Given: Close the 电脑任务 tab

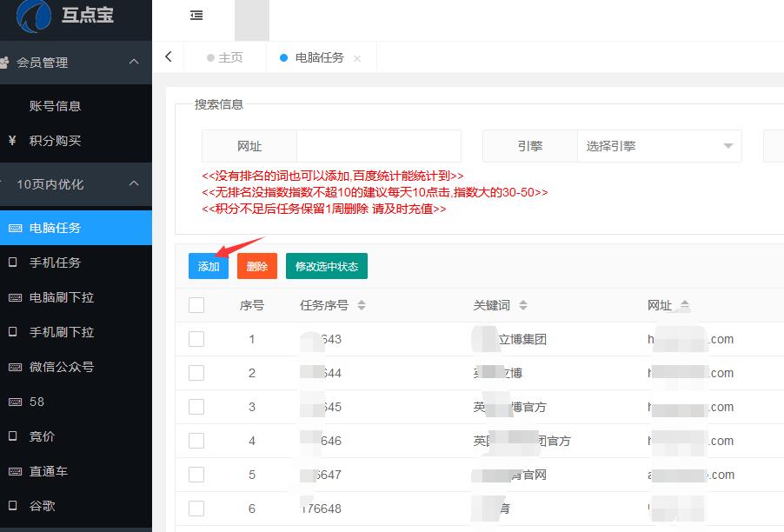Looking at the screenshot, I should click(357, 58).
